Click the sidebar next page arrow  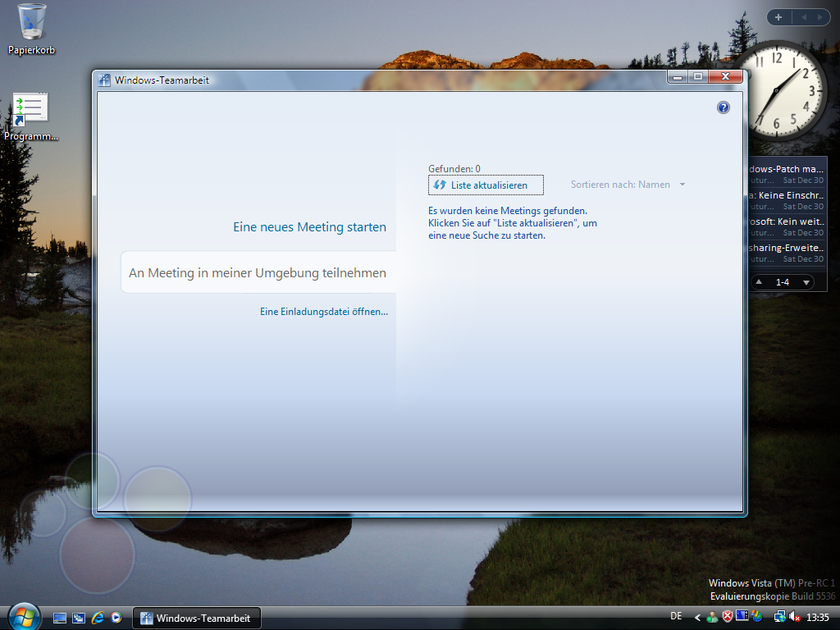pyautogui.click(x=819, y=17)
